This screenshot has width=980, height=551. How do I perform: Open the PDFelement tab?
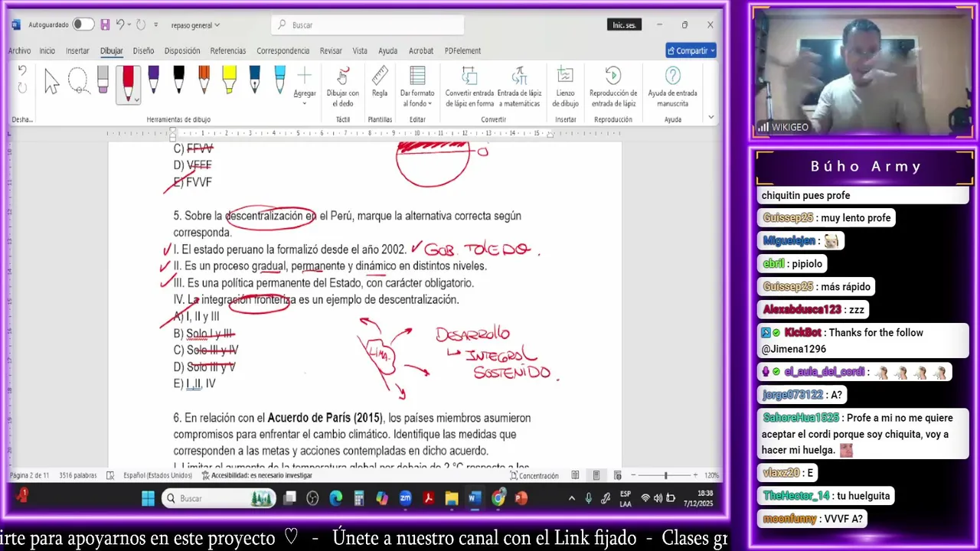coord(462,51)
